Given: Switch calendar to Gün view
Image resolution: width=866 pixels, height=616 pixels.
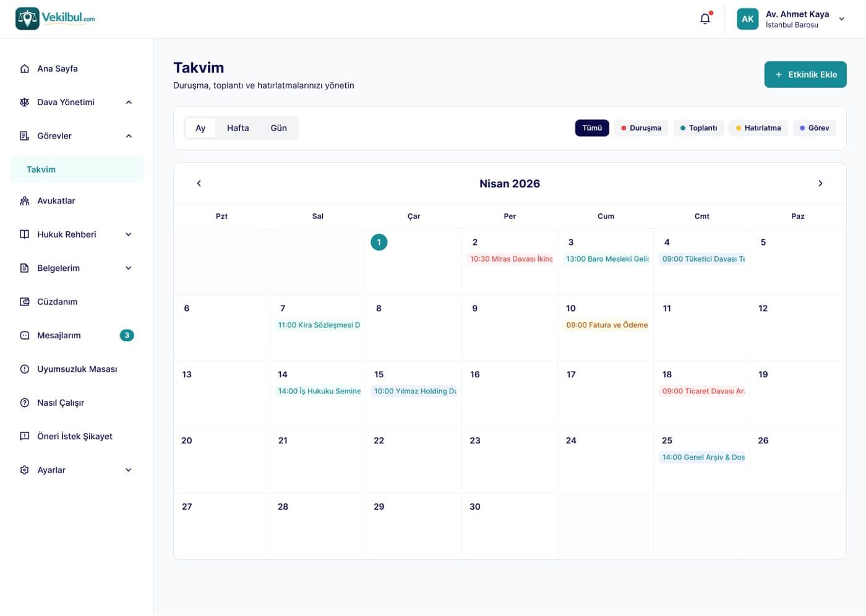Looking at the screenshot, I should click(x=279, y=128).
